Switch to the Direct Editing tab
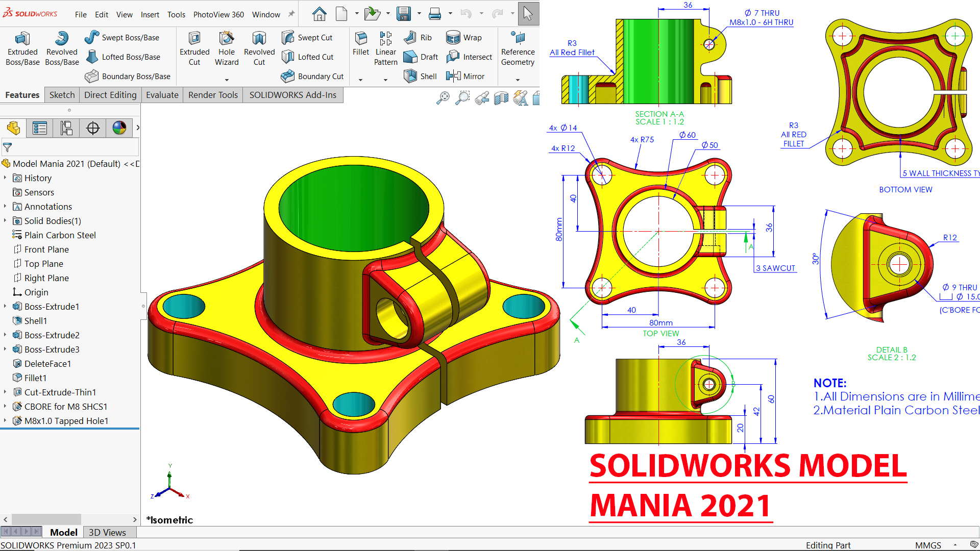980x551 pixels. coord(110,95)
